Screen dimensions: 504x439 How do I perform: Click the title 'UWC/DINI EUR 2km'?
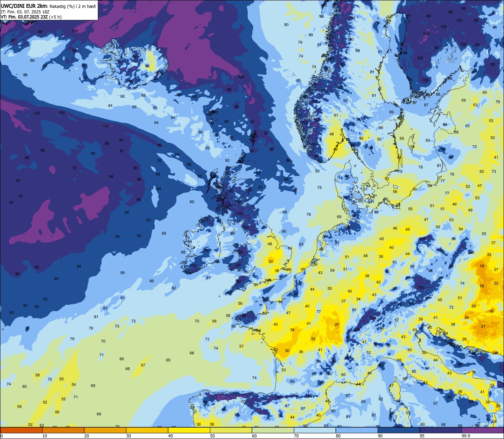(24, 6)
